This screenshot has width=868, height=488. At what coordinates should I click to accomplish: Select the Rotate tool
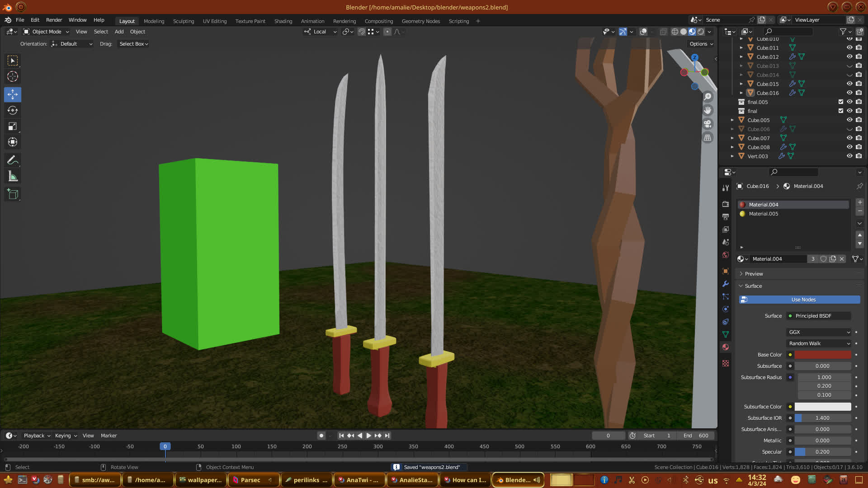tap(13, 111)
